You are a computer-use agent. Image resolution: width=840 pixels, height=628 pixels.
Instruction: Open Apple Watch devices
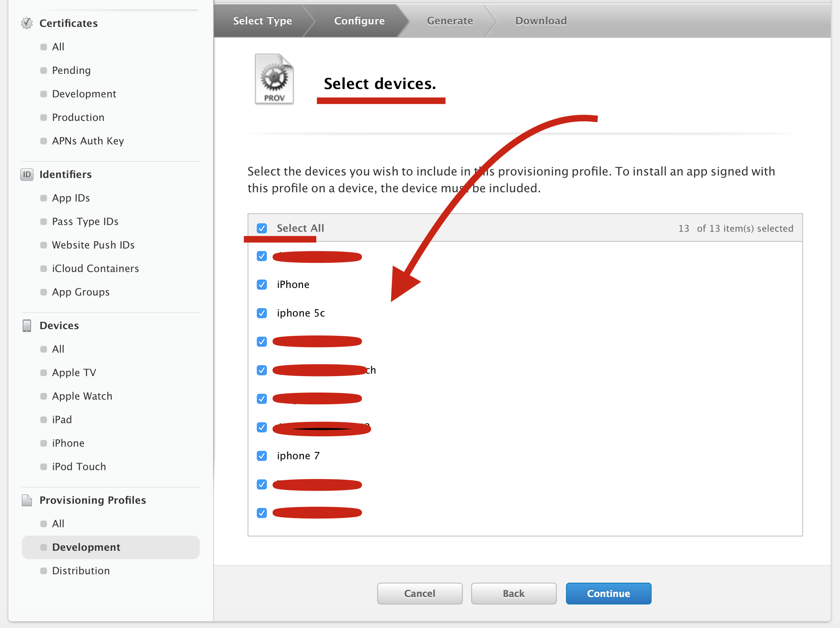(82, 396)
